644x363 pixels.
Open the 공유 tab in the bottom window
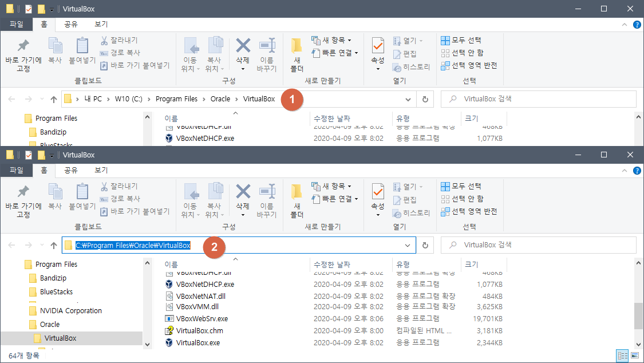click(x=70, y=170)
